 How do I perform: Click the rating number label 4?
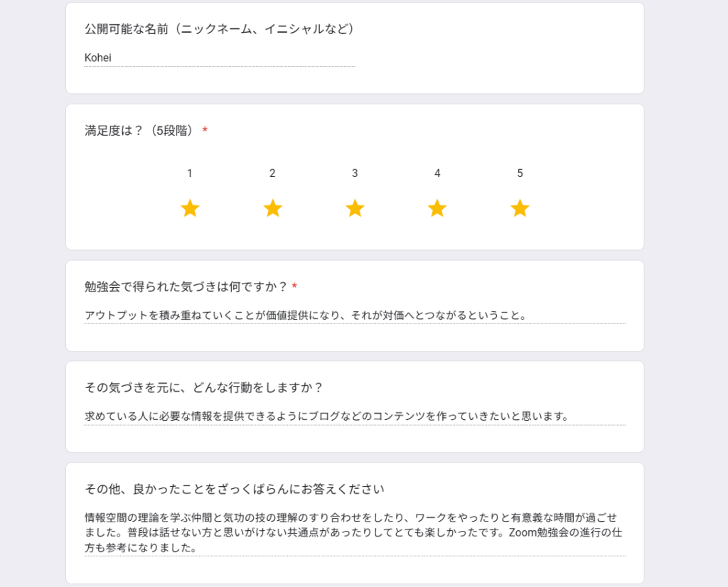coord(437,173)
